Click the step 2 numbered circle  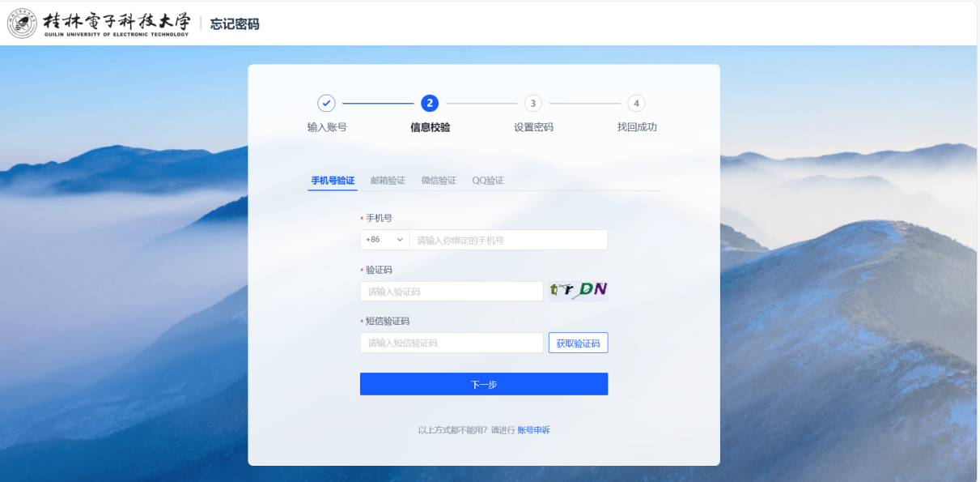coord(430,103)
